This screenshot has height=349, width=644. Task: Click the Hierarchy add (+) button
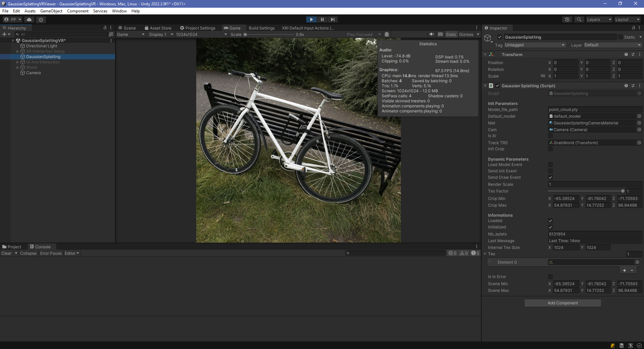[6, 34]
